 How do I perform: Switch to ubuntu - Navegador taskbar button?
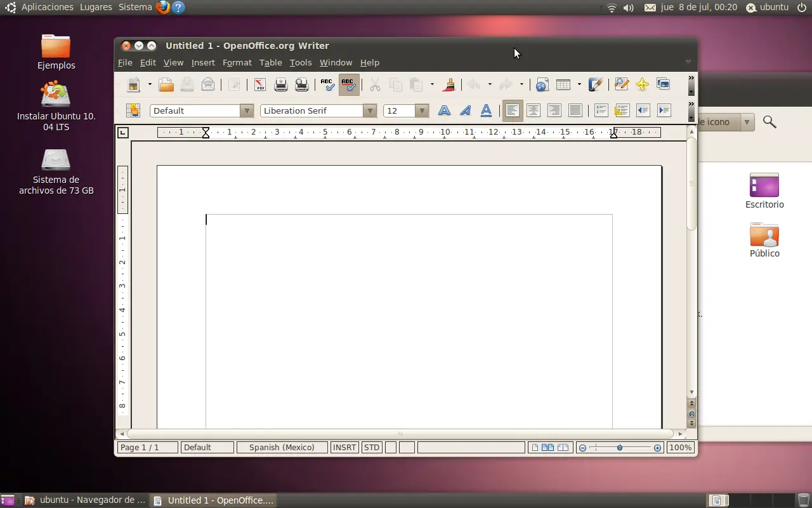[85, 500]
